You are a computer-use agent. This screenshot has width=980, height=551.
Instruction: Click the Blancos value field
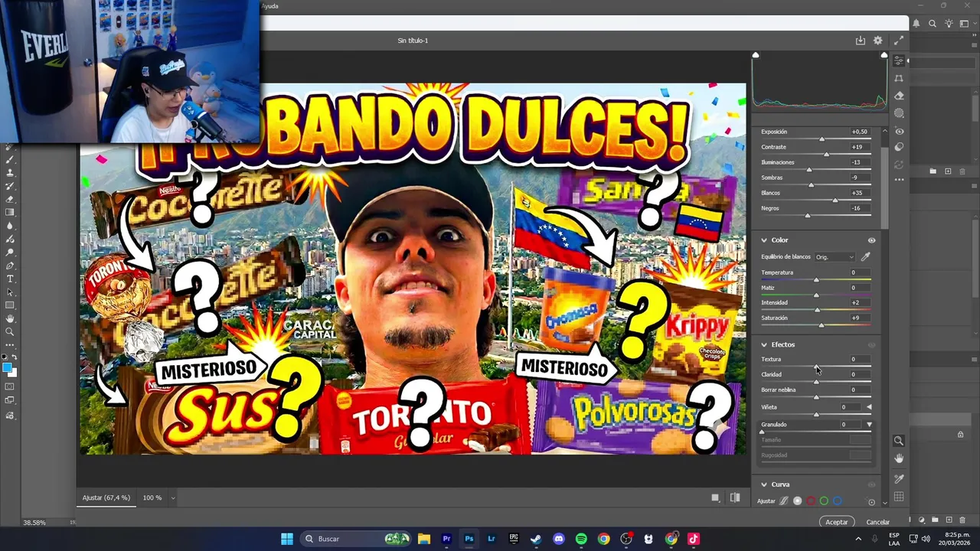tap(860, 193)
